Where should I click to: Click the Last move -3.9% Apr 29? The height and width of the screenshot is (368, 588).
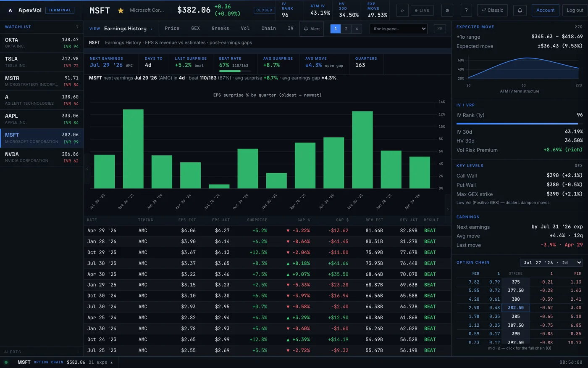(562, 245)
